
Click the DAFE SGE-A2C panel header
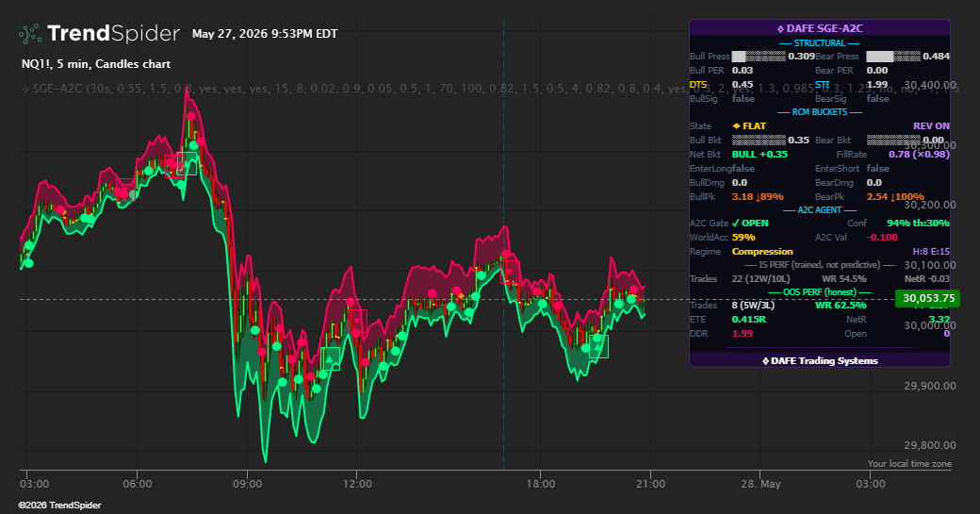tap(820, 28)
